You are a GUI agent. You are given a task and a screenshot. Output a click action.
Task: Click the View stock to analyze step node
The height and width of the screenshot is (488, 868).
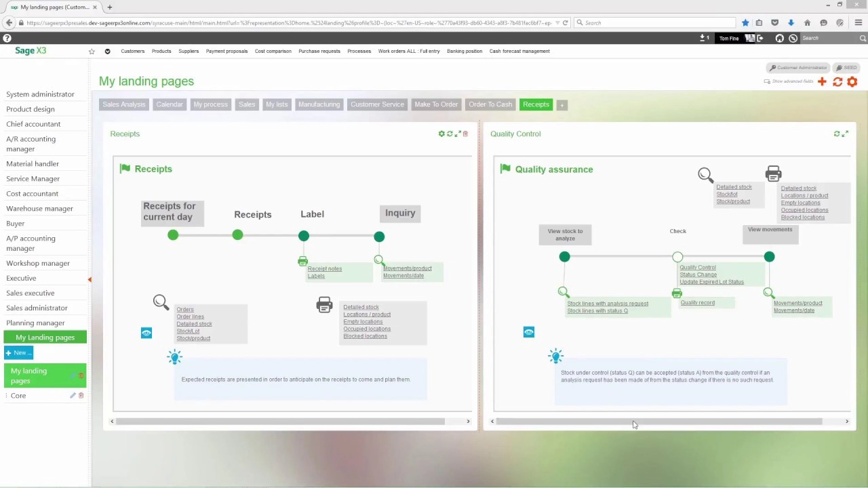tap(564, 257)
